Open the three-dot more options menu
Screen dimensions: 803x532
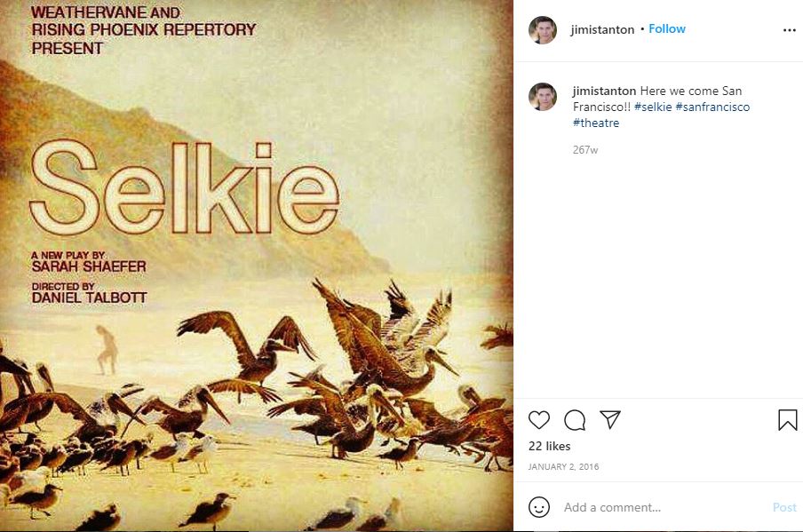[x=789, y=29]
